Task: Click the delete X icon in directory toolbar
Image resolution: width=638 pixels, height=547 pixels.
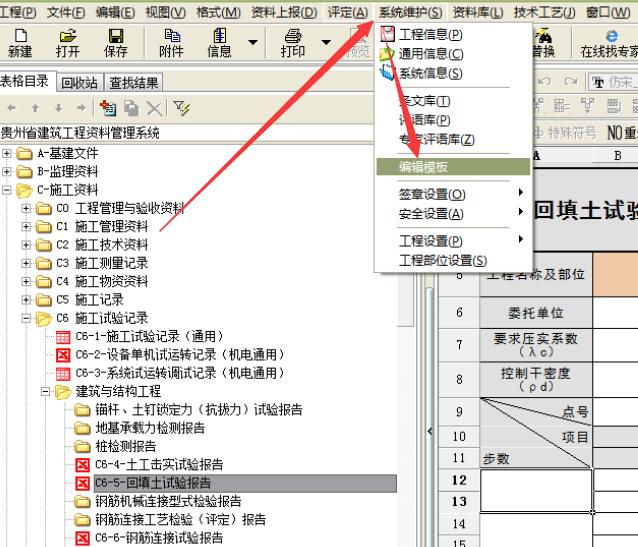Action: pyautogui.click(x=155, y=108)
